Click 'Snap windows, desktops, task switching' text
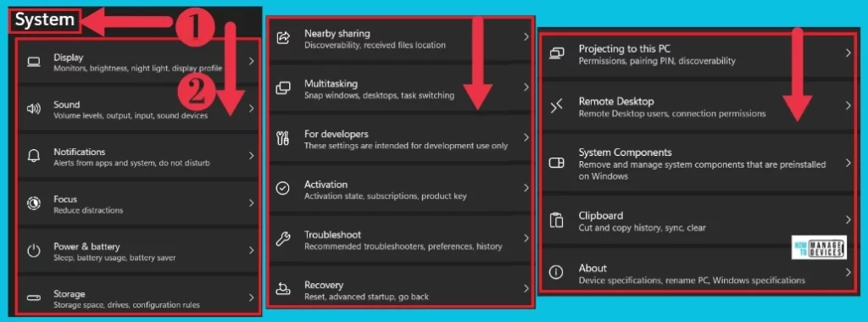 point(379,95)
